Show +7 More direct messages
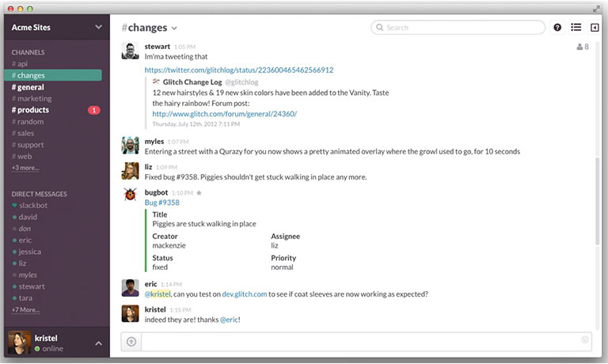This screenshot has width=608, height=364. click(x=25, y=309)
